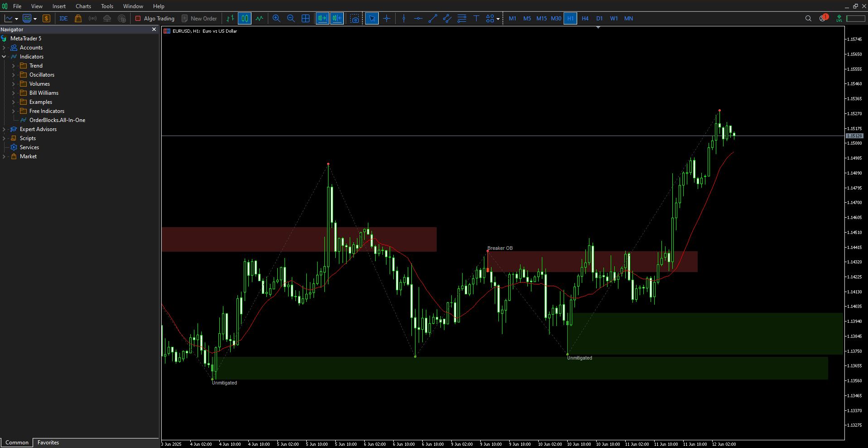Viewport: 868px width, 448px height.
Task: Expand the Oscillators folder
Action: pos(13,74)
